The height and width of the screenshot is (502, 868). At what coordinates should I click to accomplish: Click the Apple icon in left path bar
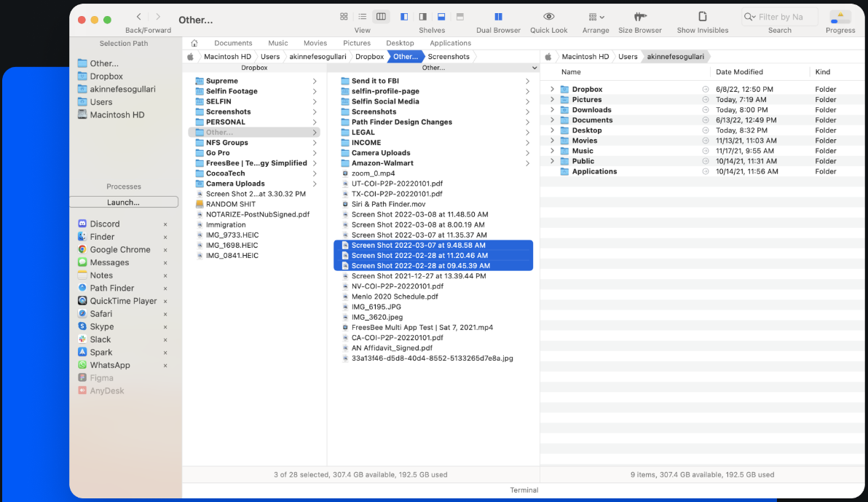click(x=191, y=57)
